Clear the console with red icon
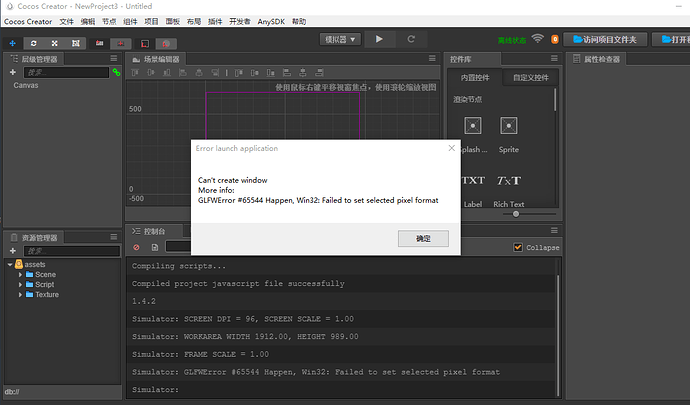 [136, 247]
